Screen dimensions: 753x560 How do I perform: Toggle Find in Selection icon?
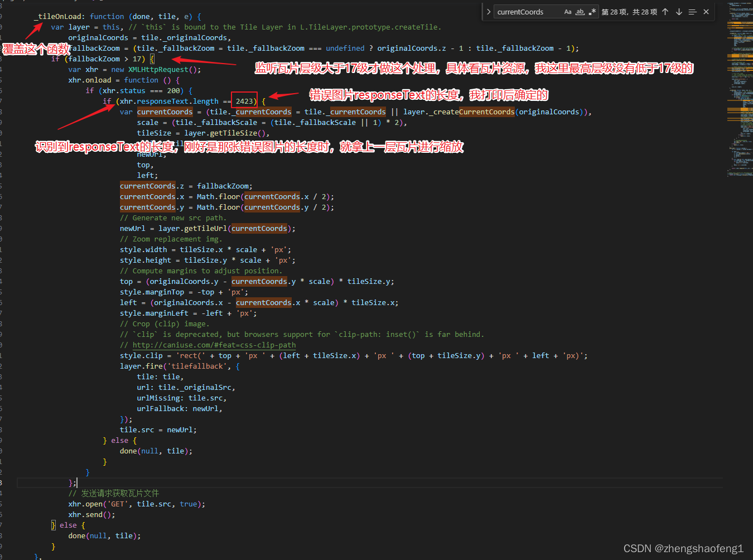click(x=692, y=12)
